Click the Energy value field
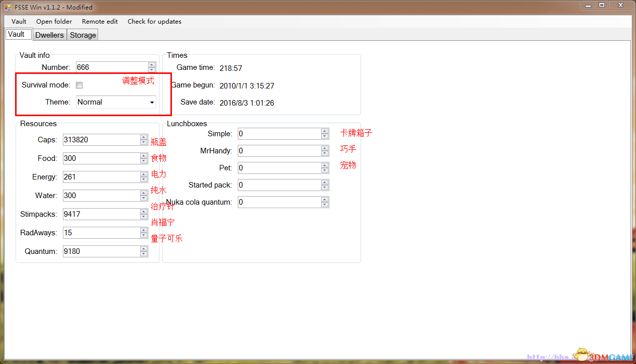This screenshot has width=636, height=364. tap(101, 177)
